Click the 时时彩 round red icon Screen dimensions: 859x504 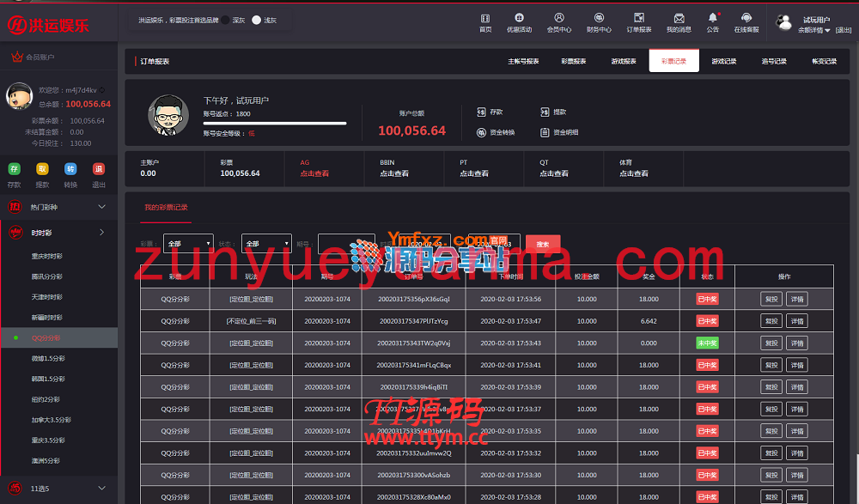click(15, 233)
